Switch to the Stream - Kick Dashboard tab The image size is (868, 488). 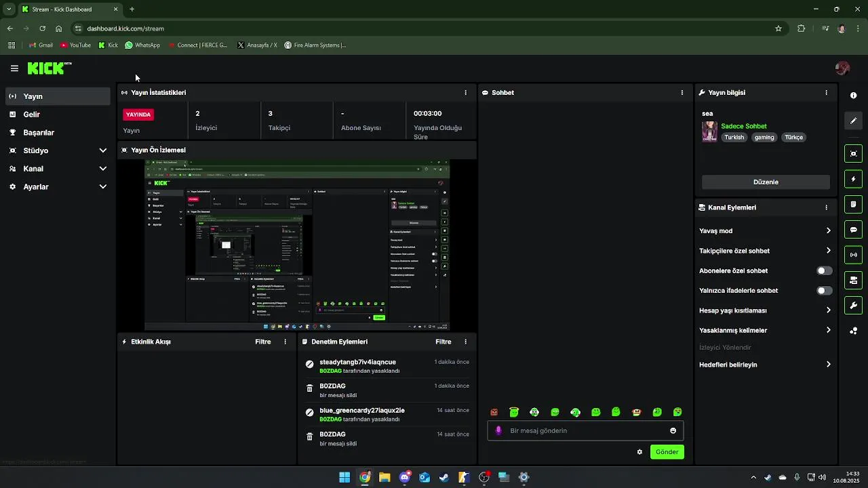[69, 9]
